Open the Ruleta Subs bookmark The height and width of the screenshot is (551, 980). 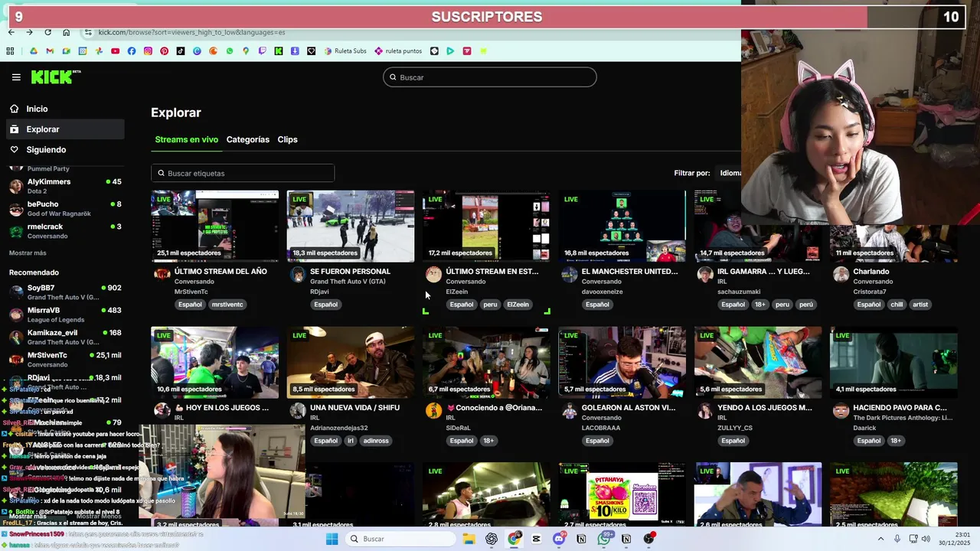click(x=345, y=51)
